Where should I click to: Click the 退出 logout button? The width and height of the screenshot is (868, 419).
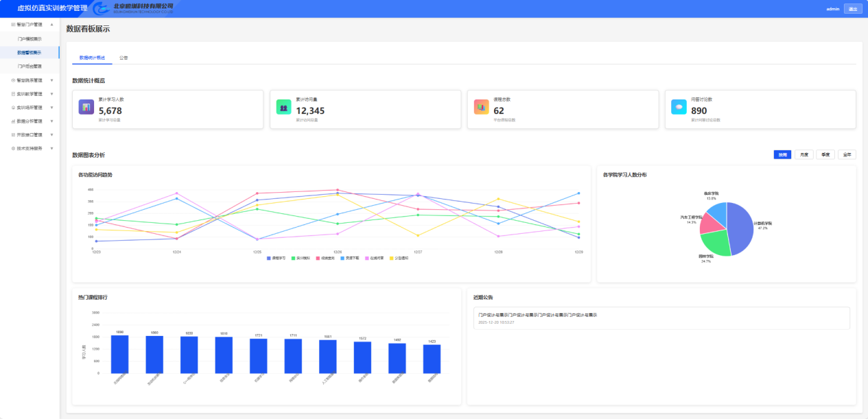click(x=853, y=9)
